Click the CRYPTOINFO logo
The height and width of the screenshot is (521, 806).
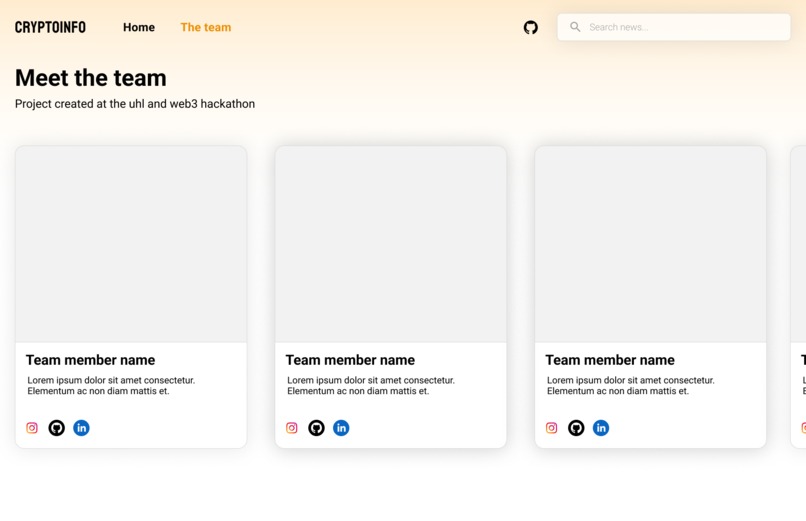click(x=50, y=27)
